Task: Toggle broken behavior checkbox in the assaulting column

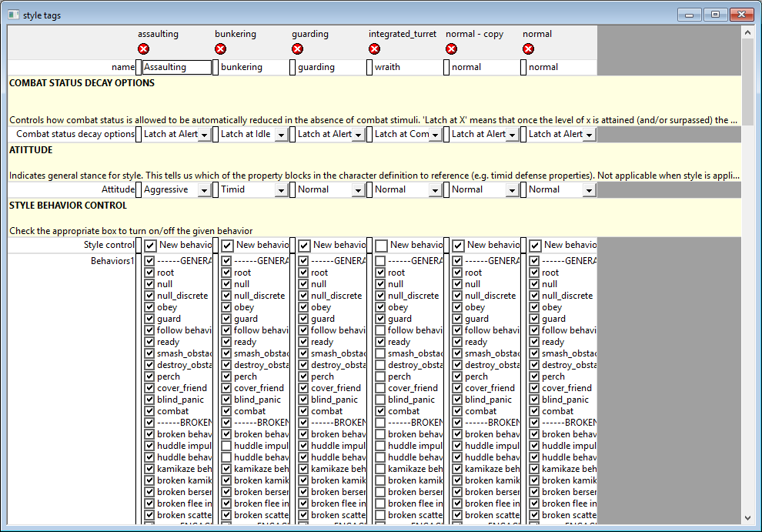Action: coord(149,434)
